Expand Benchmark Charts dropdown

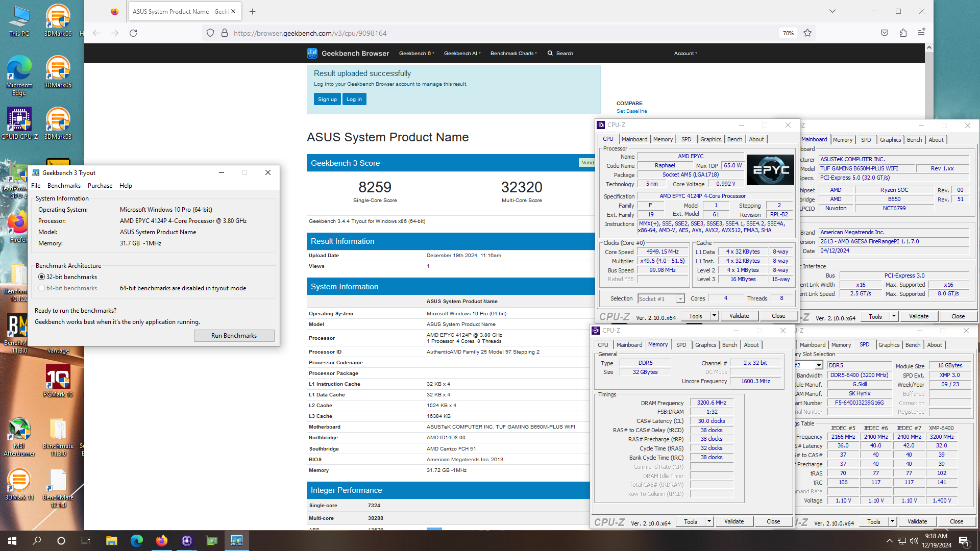point(513,53)
